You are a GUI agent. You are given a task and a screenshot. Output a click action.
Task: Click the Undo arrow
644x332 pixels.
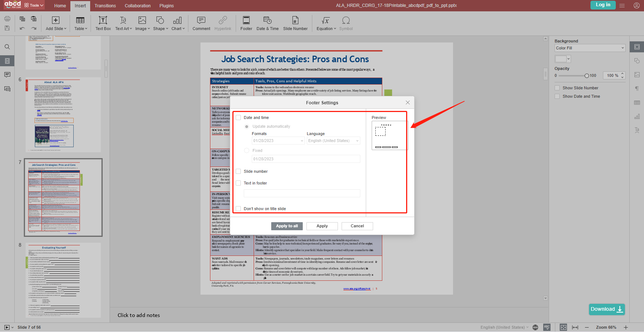point(22,28)
